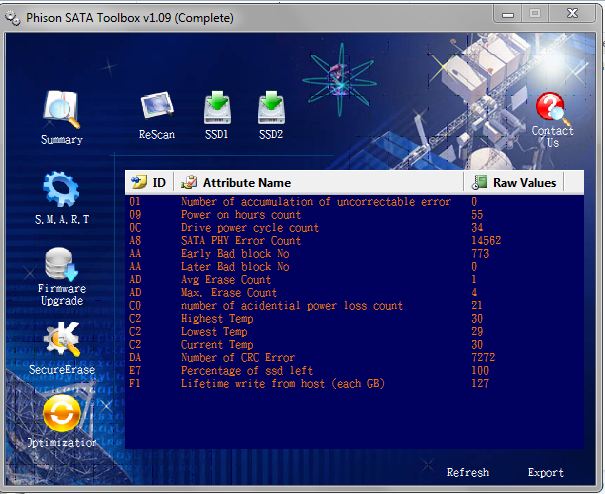This screenshot has height=494, width=605.
Task: Click raw value 7272
Action: coord(483,358)
